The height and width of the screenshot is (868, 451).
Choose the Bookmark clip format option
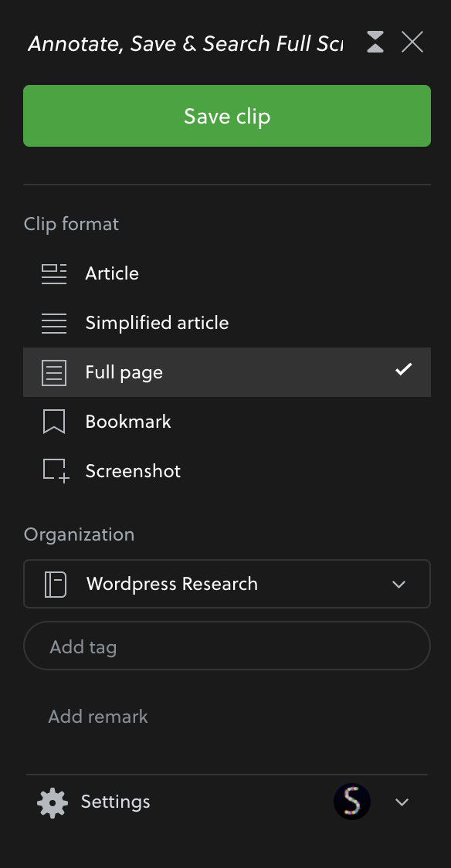[x=227, y=422]
